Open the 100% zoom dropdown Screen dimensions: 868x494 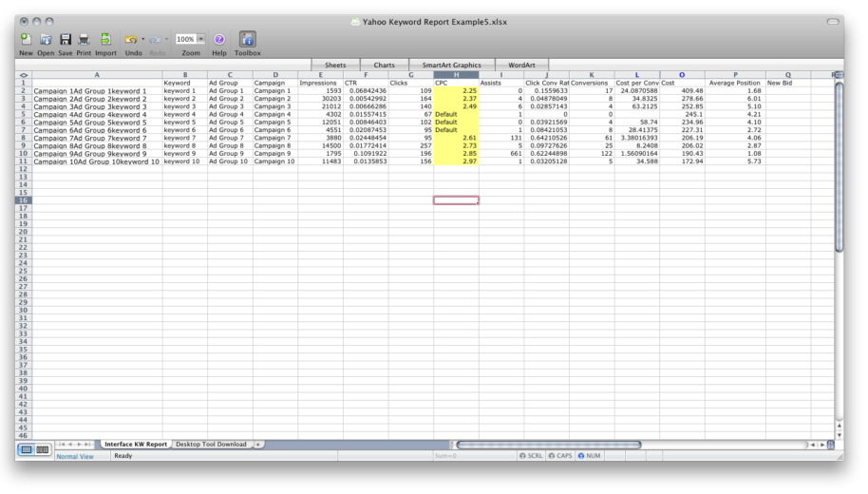[201, 39]
